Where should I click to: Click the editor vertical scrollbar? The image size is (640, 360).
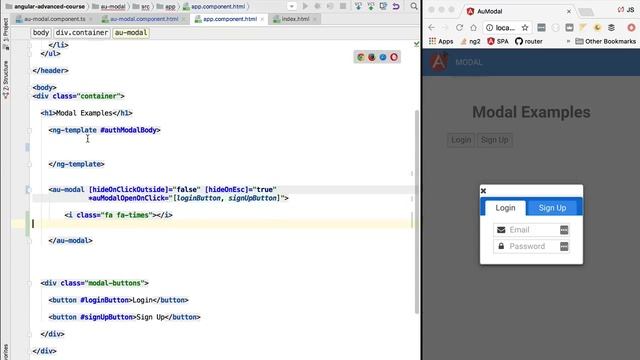[x=417, y=211]
